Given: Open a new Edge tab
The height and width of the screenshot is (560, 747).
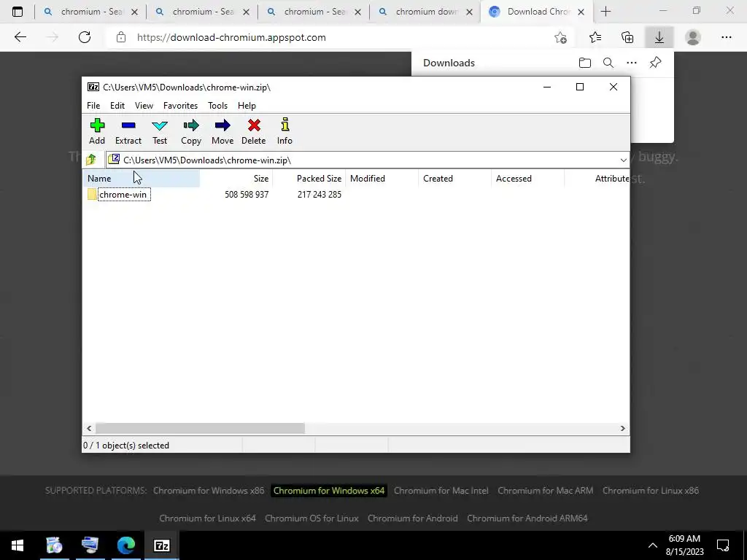Looking at the screenshot, I should (605, 12).
